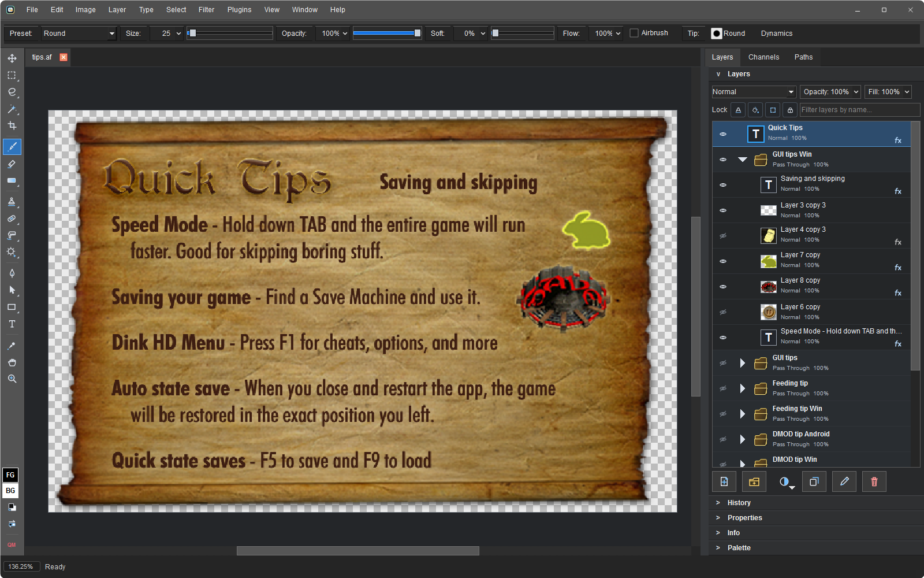Open the Filter menu
Screen dimensions: 924x578
[x=206, y=10]
